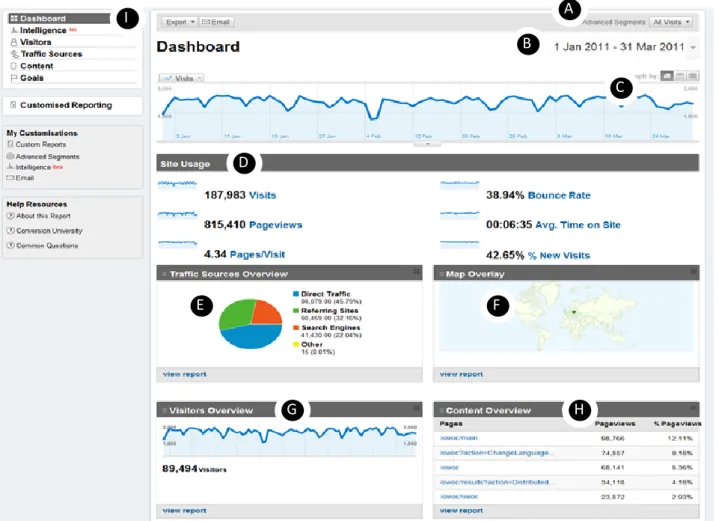Click the flag icon next to Goals
The width and height of the screenshot is (716, 521).
tap(14, 78)
